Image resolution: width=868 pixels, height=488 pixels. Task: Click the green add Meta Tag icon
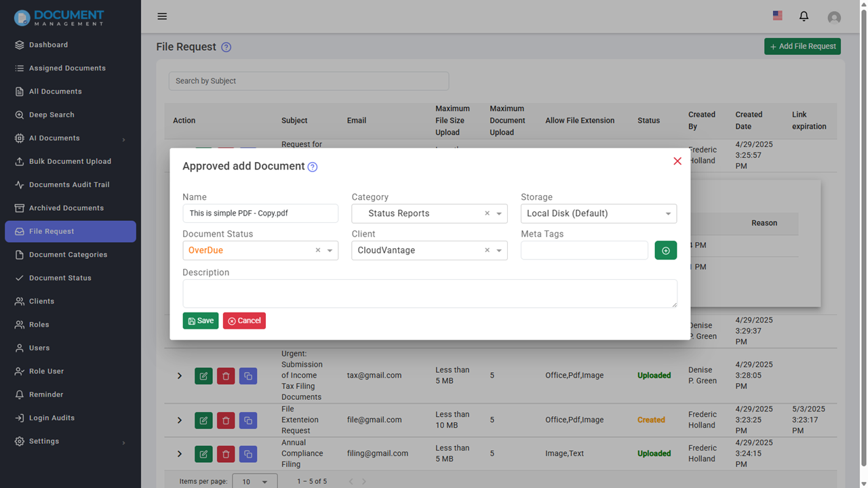click(x=665, y=251)
